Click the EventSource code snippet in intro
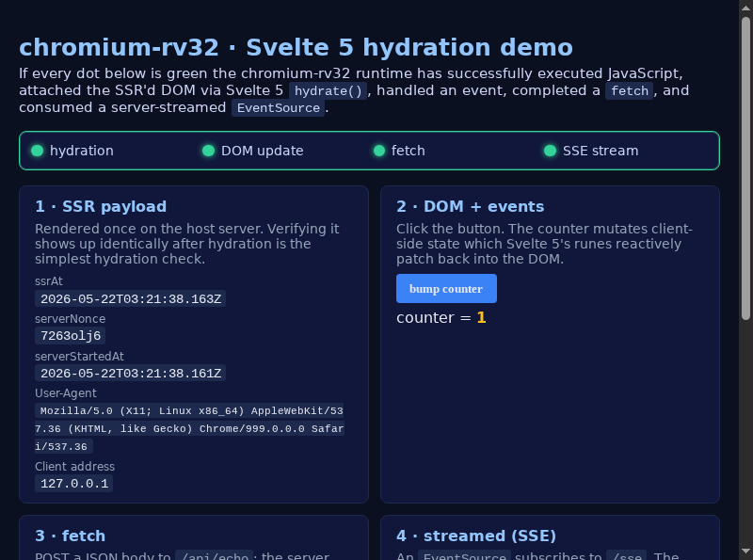Image resolution: width=753 pixels, height=560 pixels. (x=278, y=107)
